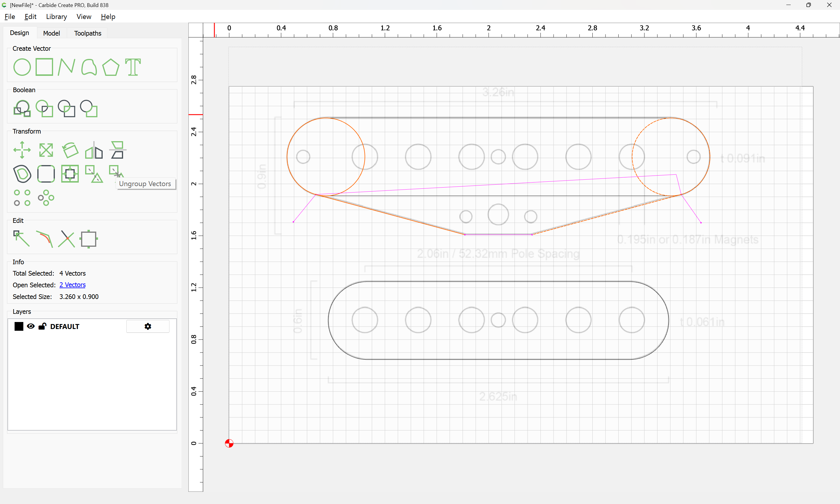Click the square-with-handles Edit icon
This screenshot has width=840, height=504.
point(89,239)
